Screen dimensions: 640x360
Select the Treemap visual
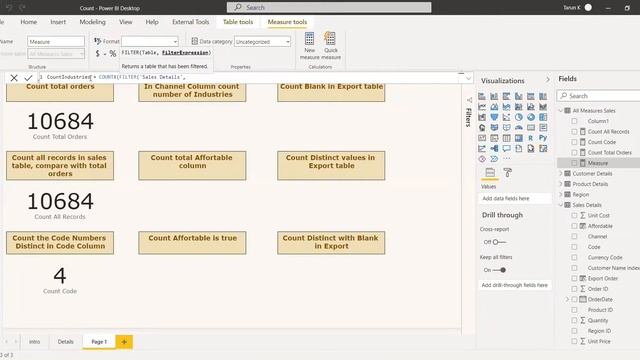543,117
